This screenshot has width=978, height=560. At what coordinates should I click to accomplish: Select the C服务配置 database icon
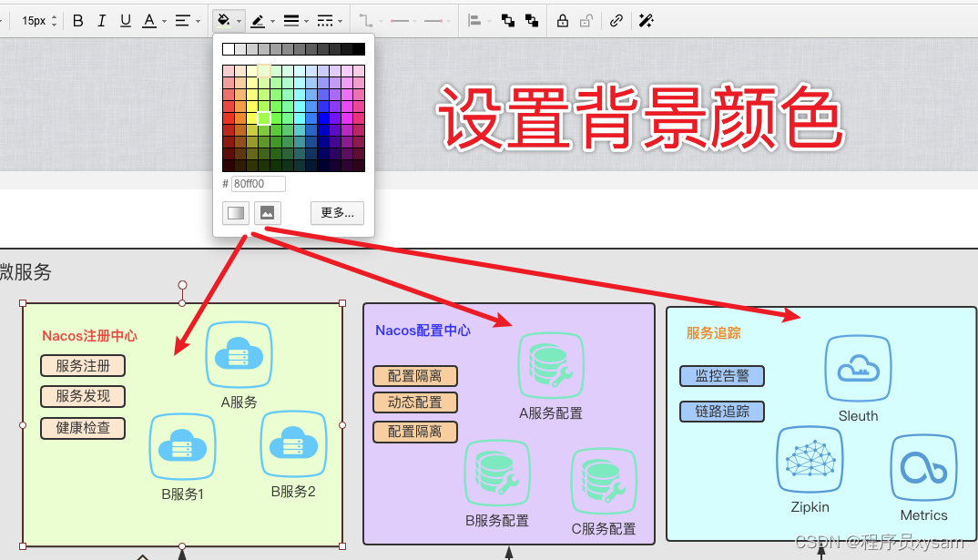pyautogui.click(x=604, y=482)
